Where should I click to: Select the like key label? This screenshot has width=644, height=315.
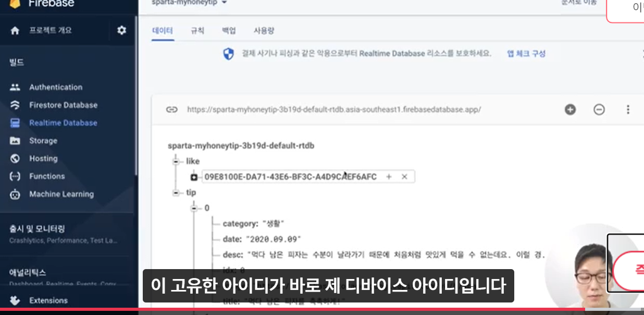193,161
